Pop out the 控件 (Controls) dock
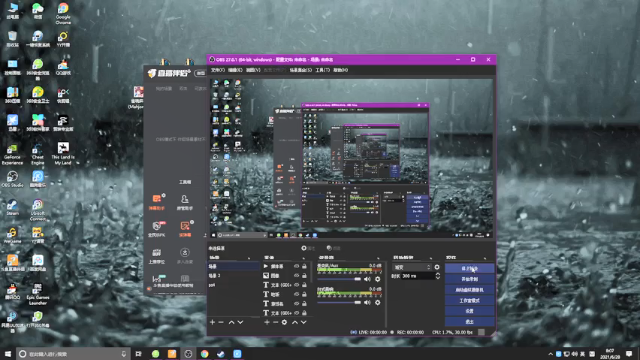The height and width of the screenshot is (360, 640). [x=485, y=258]
